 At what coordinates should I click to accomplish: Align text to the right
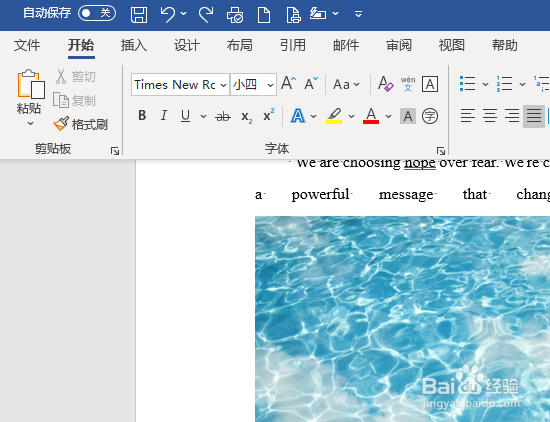(512, 116)
